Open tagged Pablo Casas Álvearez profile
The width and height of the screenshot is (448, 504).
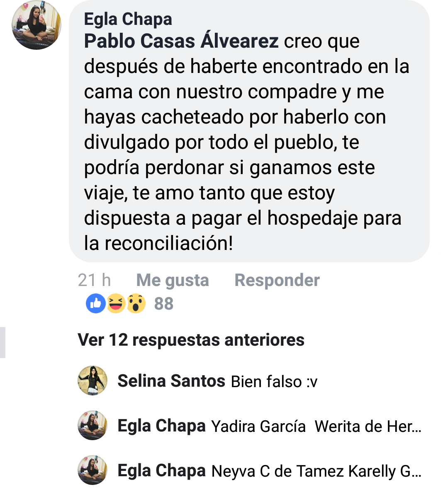(181, 41)
